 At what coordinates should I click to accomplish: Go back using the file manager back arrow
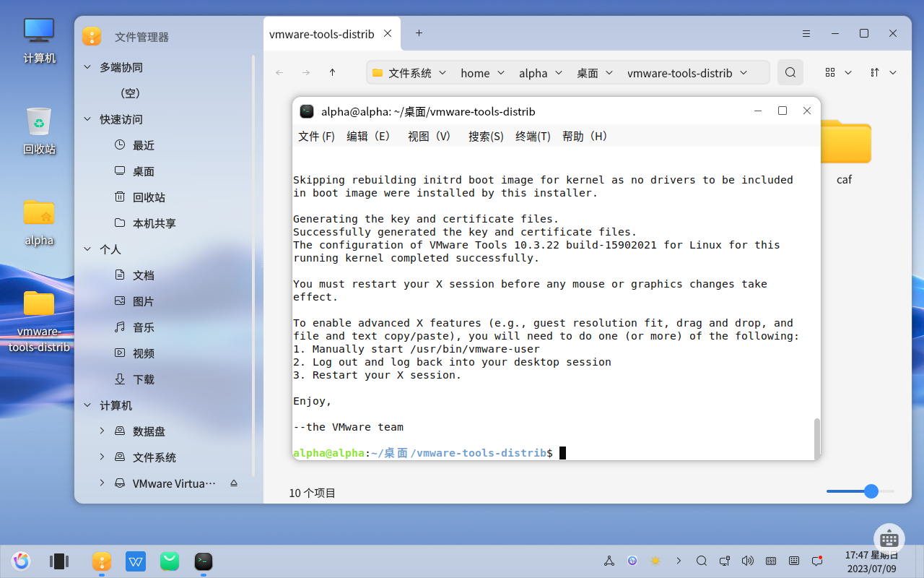click(x=280, y=72)
